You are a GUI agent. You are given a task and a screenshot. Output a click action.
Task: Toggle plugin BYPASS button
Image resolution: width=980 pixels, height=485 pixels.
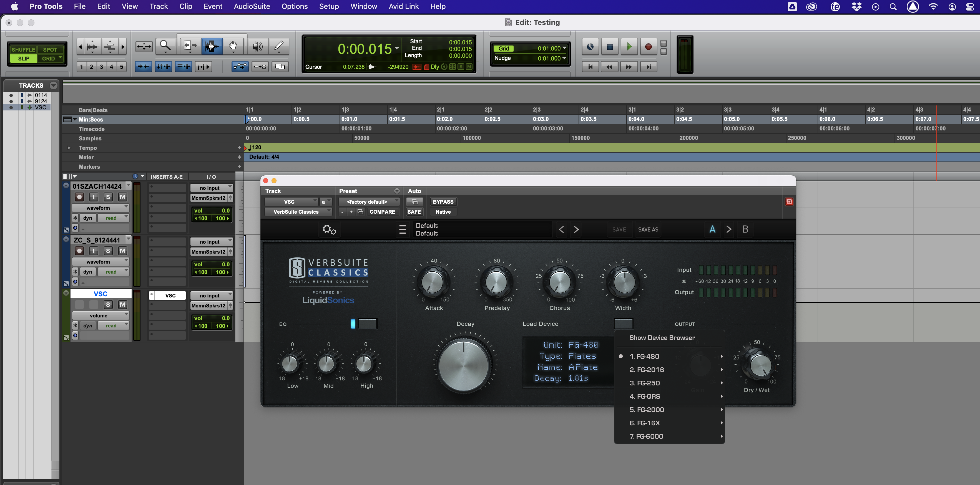point(443,202)
